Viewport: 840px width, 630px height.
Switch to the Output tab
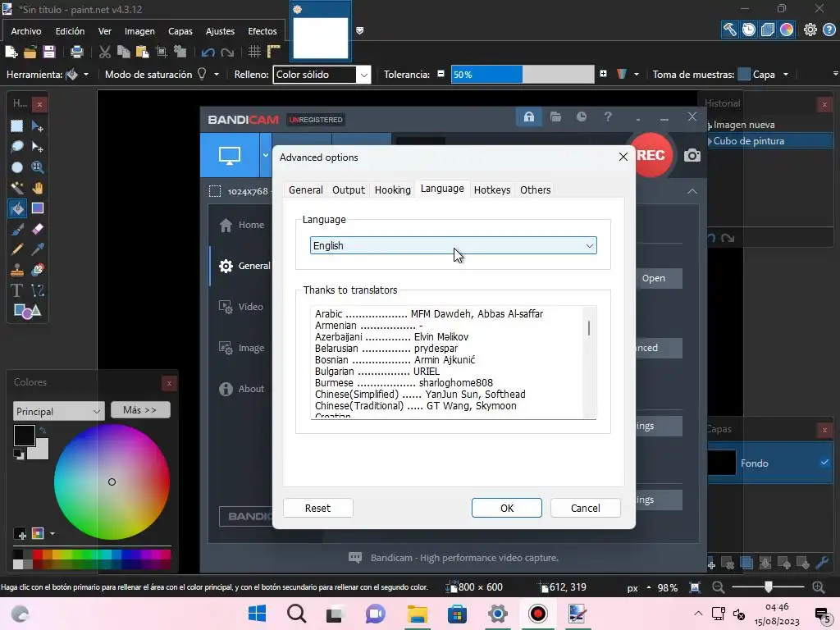pos(348,189)
